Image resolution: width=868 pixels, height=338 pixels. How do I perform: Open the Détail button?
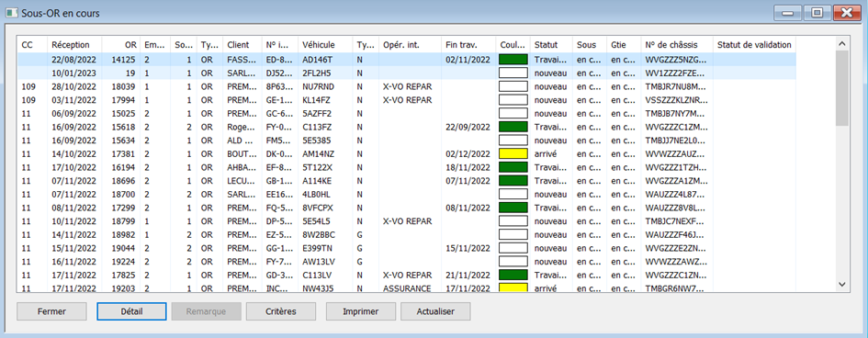[131, 311]
